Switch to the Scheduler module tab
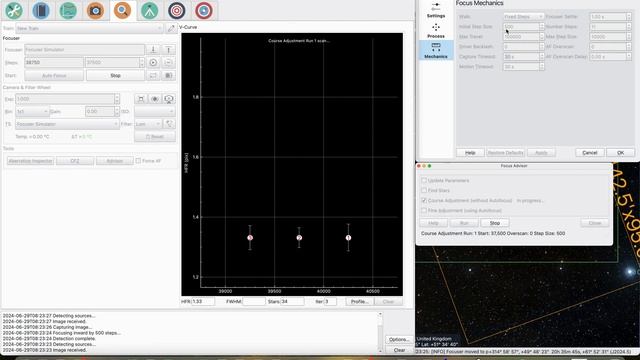This screenshot has height=360, width=640. click(x=41, y=10)
